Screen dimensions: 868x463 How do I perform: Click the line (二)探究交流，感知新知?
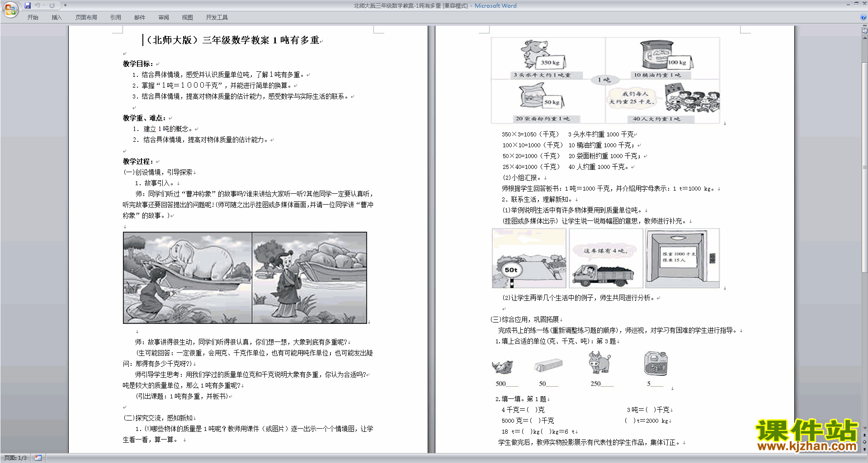[158, 418]
